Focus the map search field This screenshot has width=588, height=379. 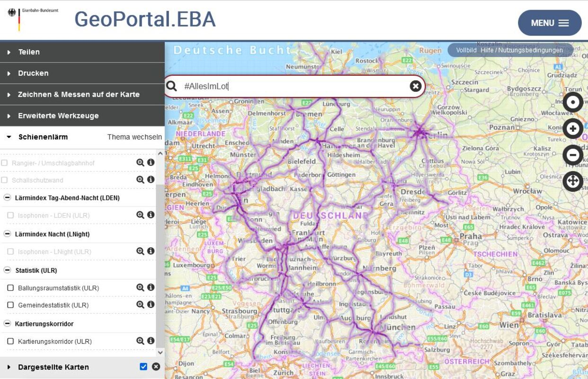click(x=294, y=86)
